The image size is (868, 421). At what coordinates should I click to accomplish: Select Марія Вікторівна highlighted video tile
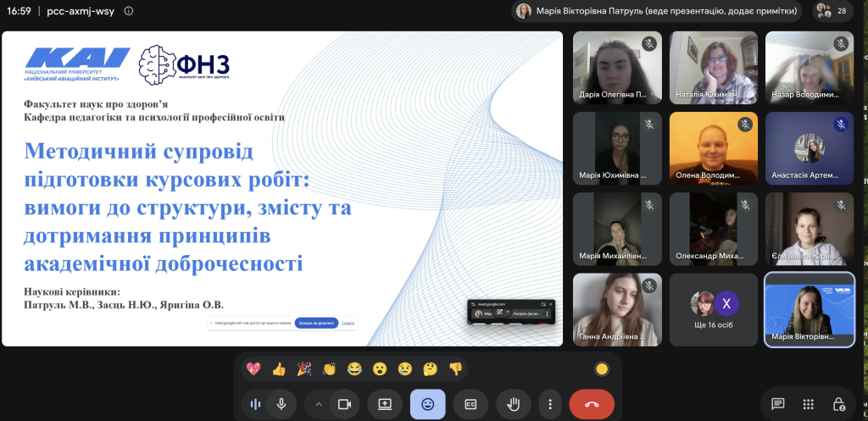pos(810,310)
